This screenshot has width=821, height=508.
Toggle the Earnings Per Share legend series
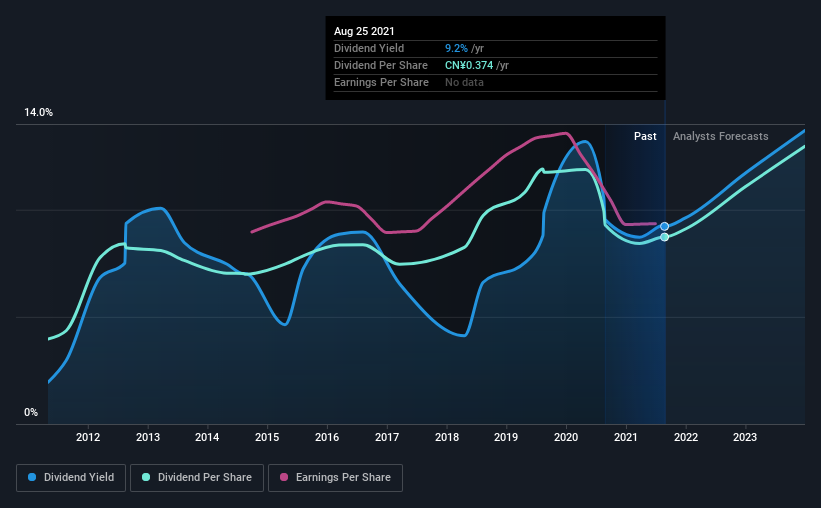click(335, 478)
